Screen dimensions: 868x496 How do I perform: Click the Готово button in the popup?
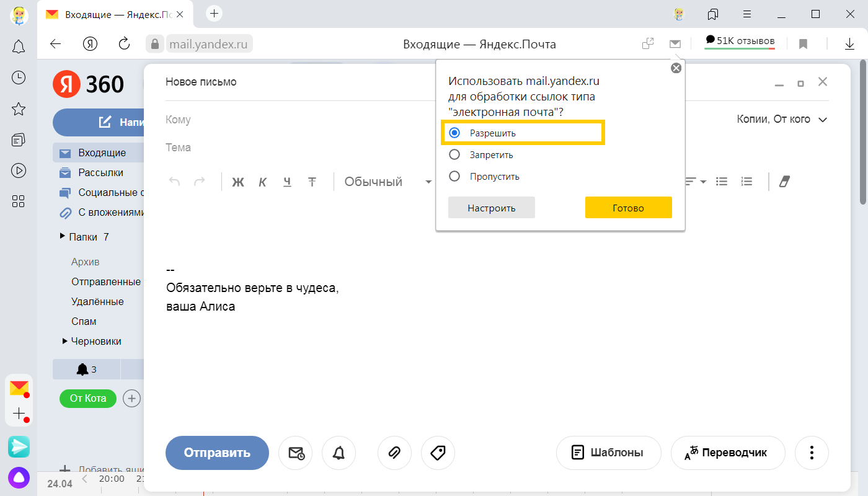[629, 208]
